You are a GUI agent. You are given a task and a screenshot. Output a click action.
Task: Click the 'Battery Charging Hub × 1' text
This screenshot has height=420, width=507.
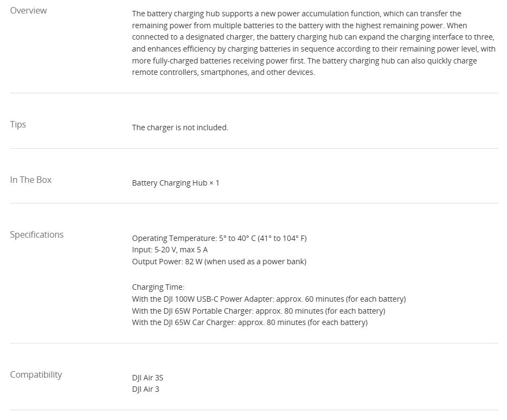[x=176, y=183]
